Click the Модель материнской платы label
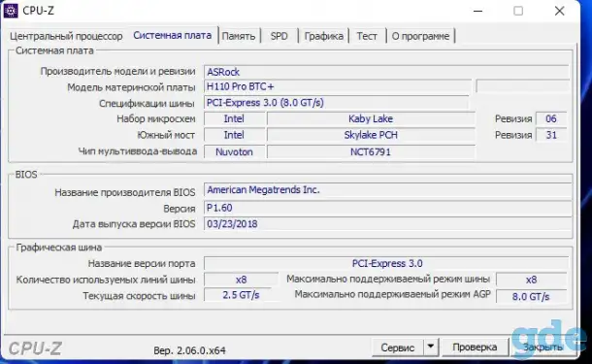 tap(131, 87)
